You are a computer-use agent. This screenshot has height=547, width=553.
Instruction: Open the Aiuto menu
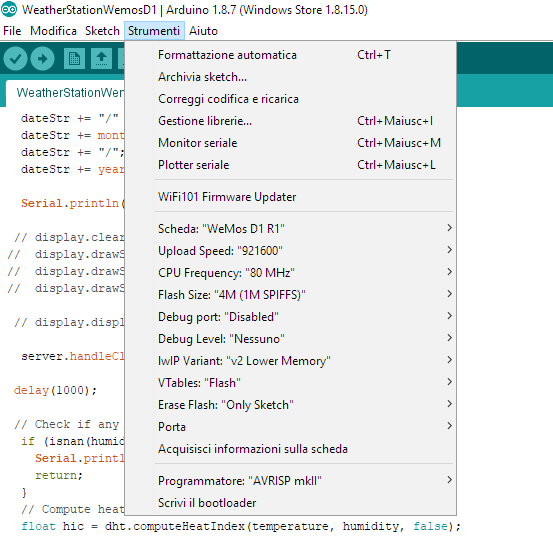click(203, 31)
